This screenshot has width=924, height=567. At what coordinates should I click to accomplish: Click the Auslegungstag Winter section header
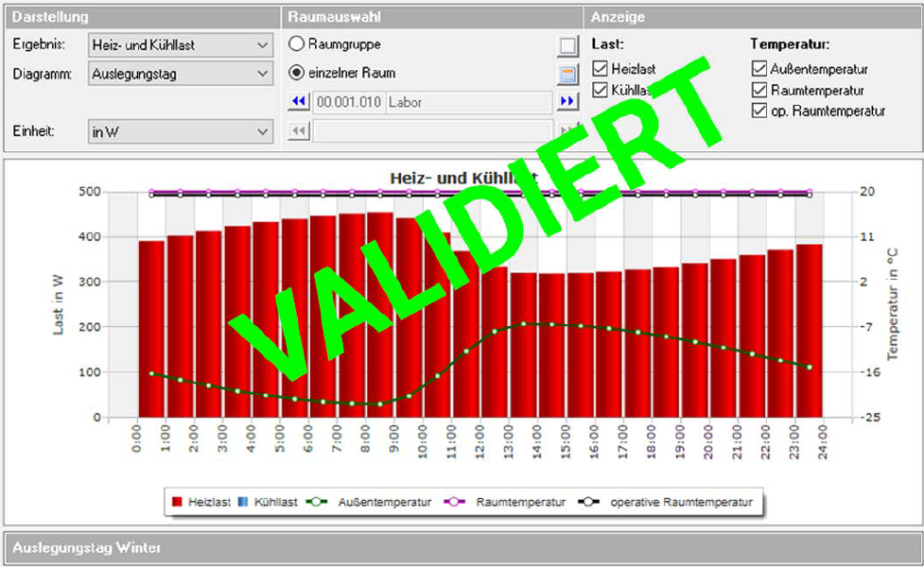point(462,547)
